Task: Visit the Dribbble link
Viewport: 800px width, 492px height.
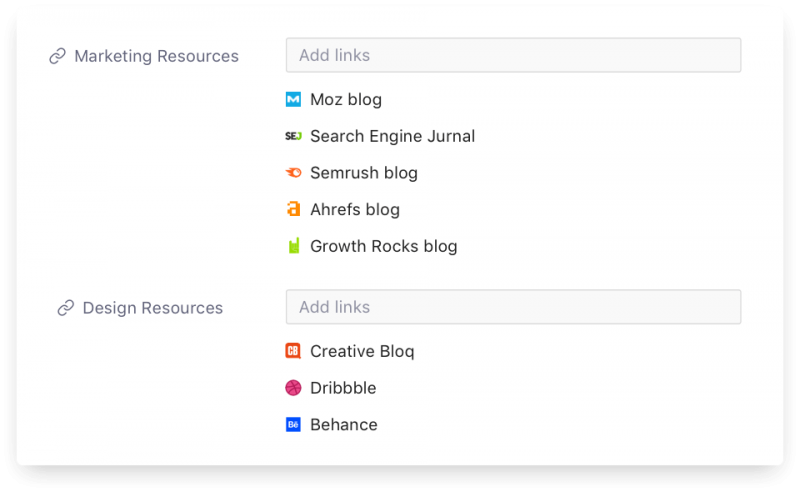Action: (343, 388)
